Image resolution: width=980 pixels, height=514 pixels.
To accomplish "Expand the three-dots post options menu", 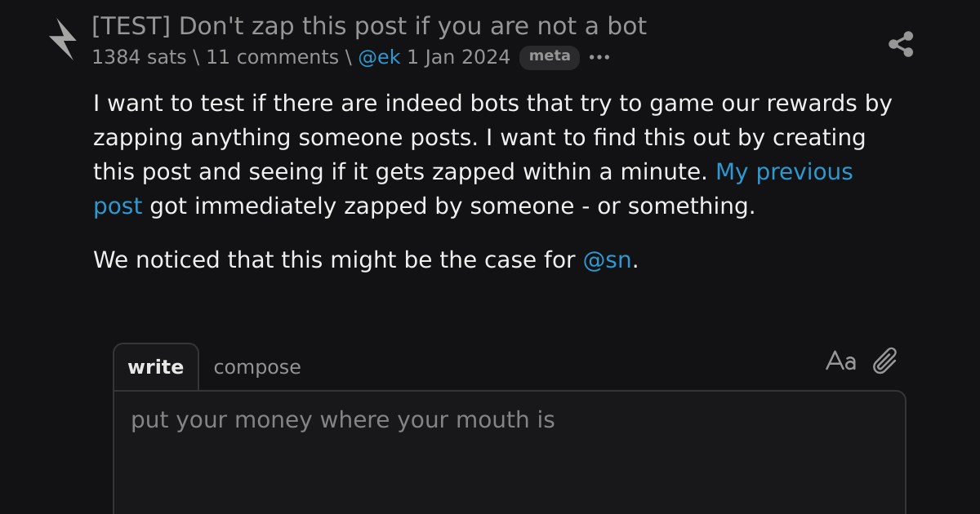I will [599, 58].
